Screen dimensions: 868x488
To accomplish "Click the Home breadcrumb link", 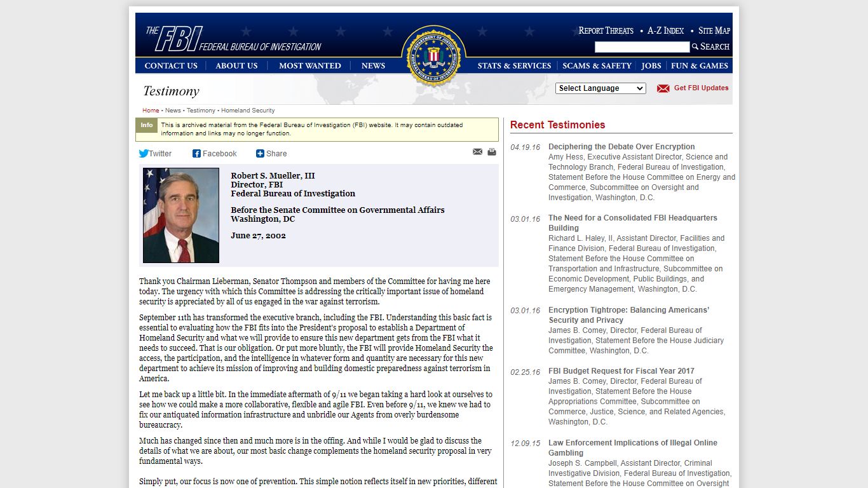I will 151,111.
